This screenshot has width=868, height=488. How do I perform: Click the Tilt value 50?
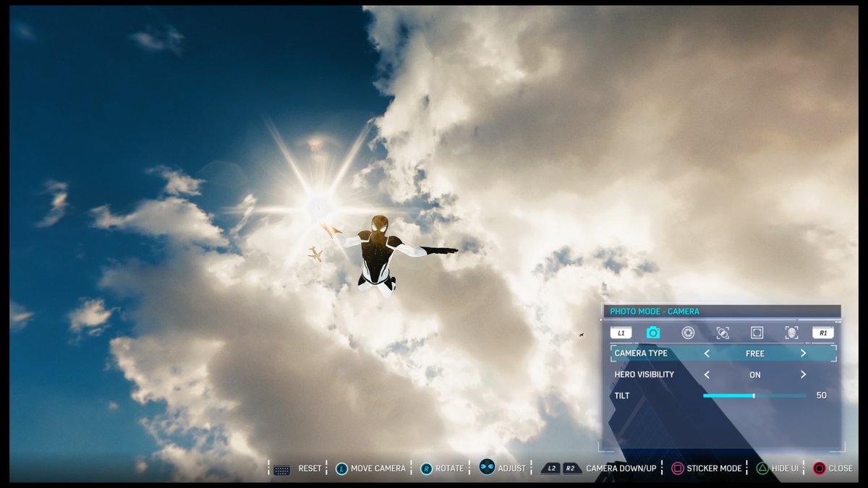pyautogui.click(x=822, y=395)
